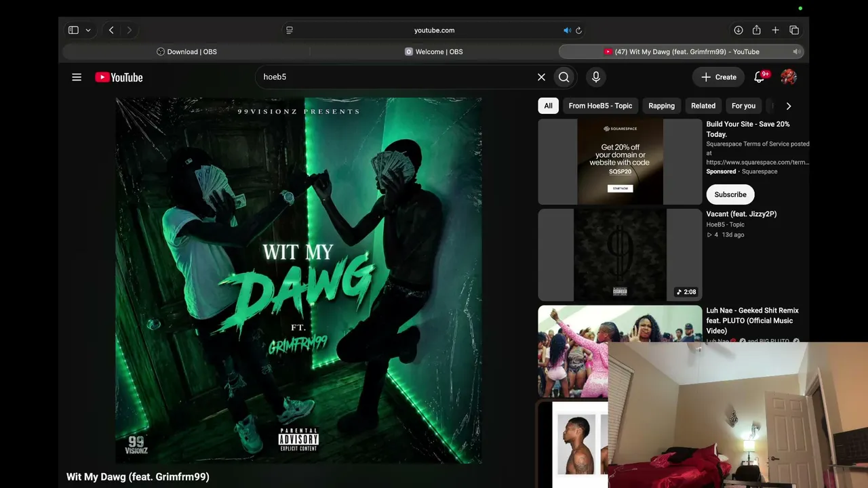Play the Vacant (feat. Jizzy2P) thumbnail
Image resolution: width=868 pixels, height=488 pixels.
coord(620,255)
